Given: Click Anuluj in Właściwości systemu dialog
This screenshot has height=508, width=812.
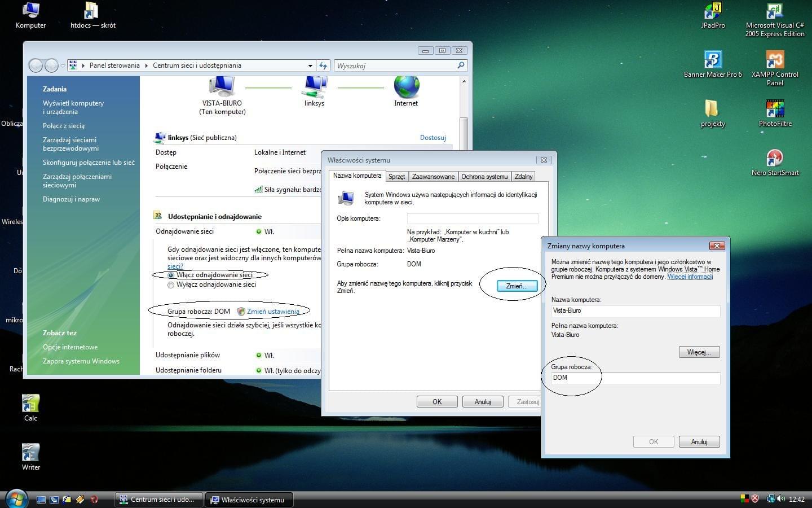Looking at the screenshot, I should pyautogui.click(x=483, y=402).
